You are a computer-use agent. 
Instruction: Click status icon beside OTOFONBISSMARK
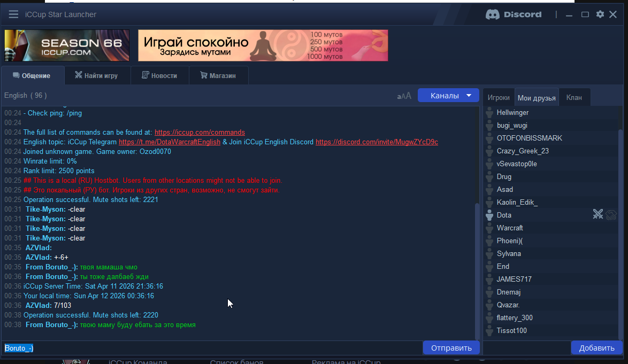[x=489, y=138]
